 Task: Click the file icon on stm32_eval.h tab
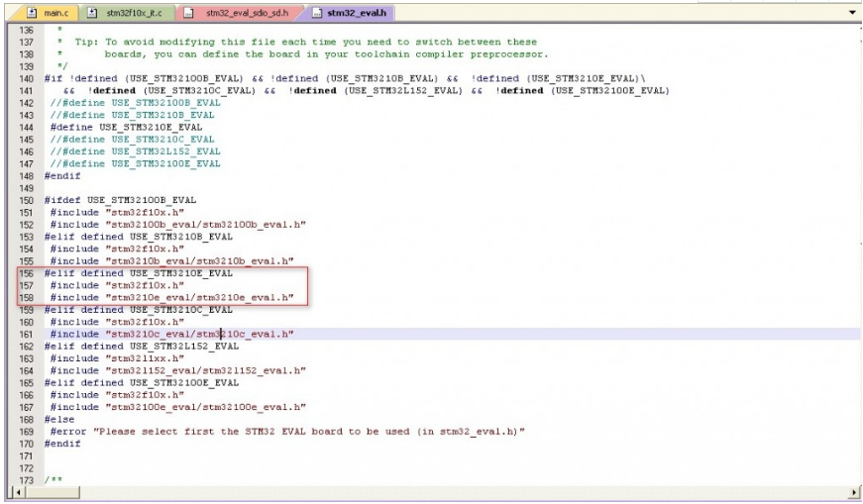pos(317,13)
